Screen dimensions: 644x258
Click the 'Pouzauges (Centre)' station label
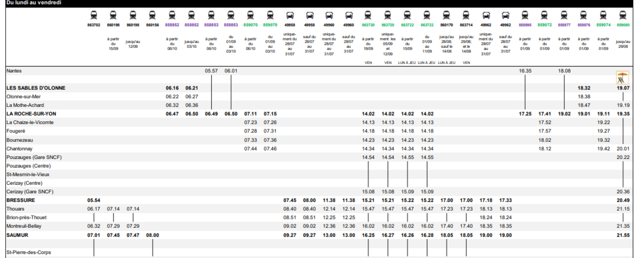29,166
